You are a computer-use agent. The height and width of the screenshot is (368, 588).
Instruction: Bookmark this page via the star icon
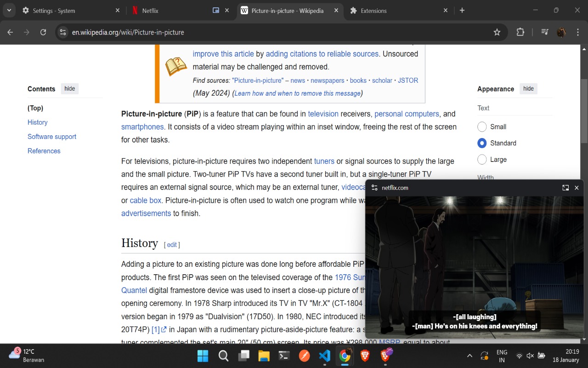pos(497,32)
